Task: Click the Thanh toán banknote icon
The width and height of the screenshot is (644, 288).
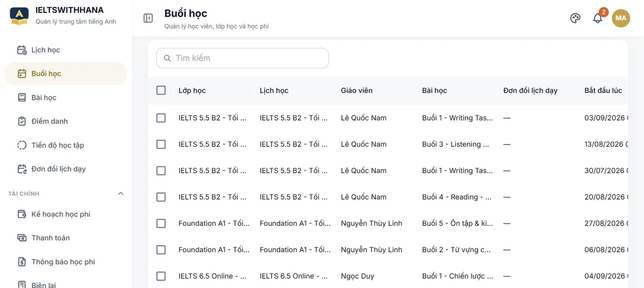Action: click(22, 238)
